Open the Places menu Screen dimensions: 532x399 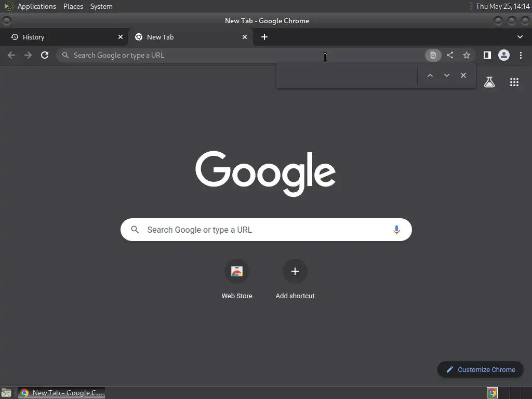pos(73,6)
